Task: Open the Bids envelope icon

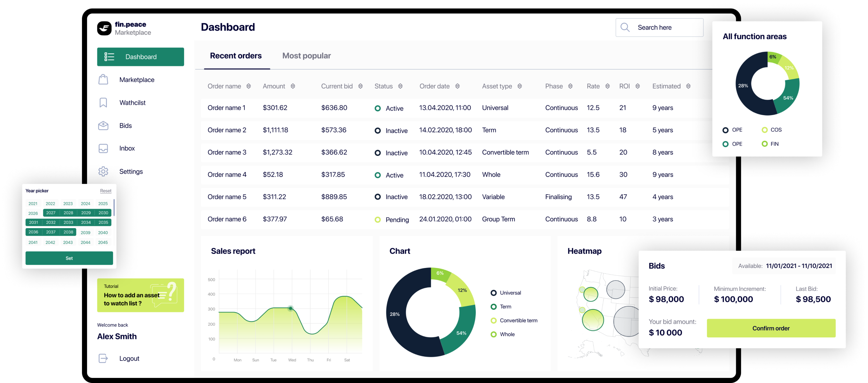Action: [x=103, y=126]
